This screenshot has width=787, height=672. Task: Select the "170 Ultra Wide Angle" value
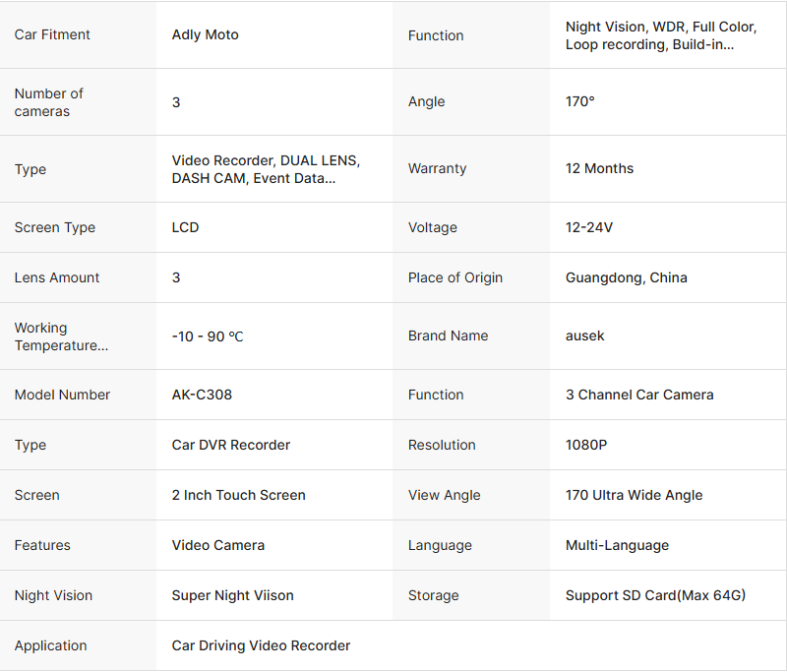coord(634,495)
